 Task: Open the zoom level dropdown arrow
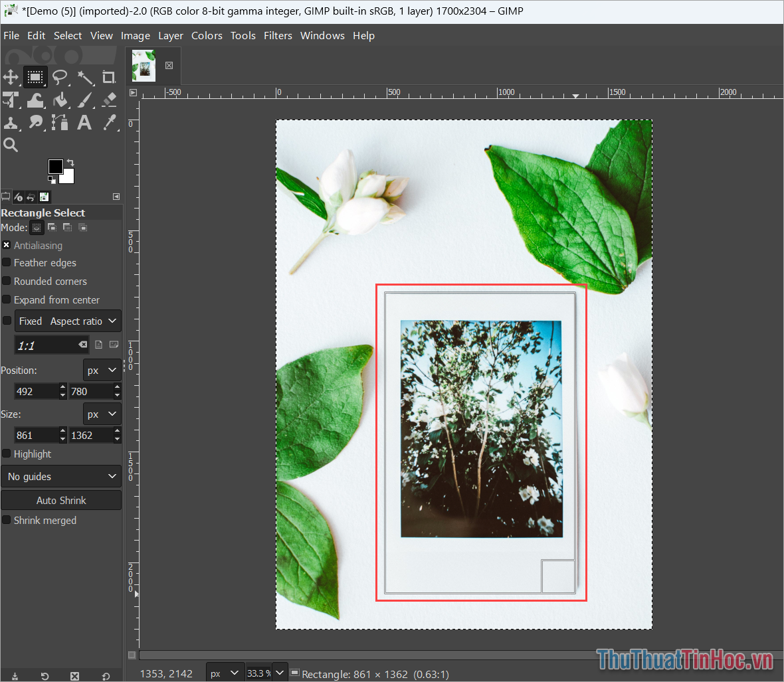pyautogui.click(x=280, y=673)
